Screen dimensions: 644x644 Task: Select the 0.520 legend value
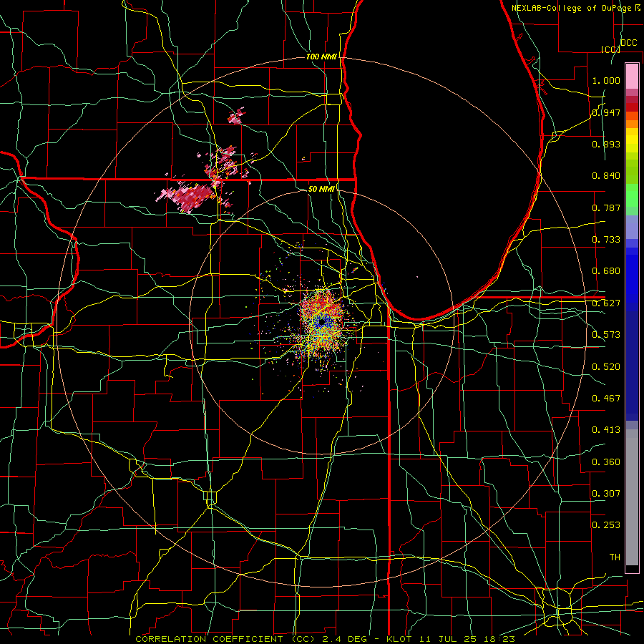point(606,367)
